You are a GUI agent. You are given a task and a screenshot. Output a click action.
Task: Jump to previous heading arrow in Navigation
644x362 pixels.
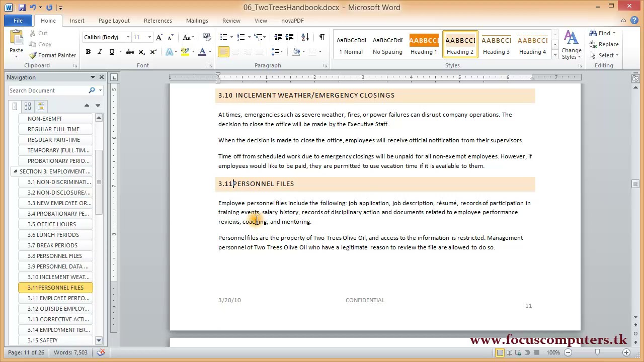(x=87, y=106)
